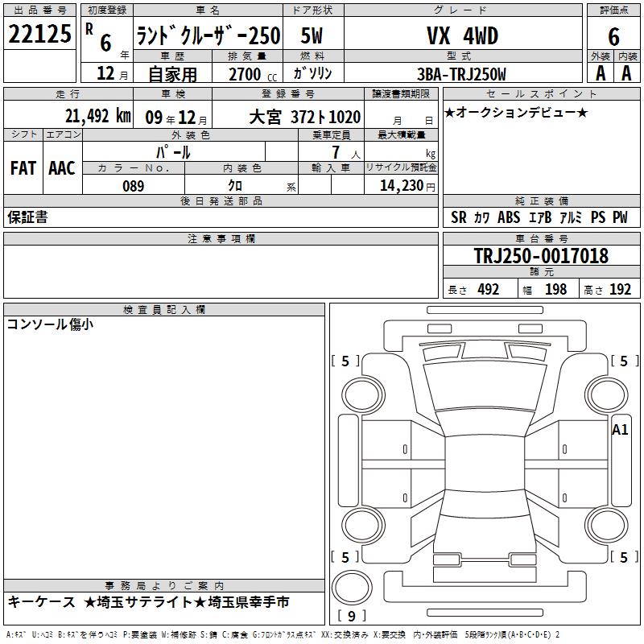Viewport: 644px width, 644px height.
Task: Click the 評価点 header
Action: click(613, 10)
